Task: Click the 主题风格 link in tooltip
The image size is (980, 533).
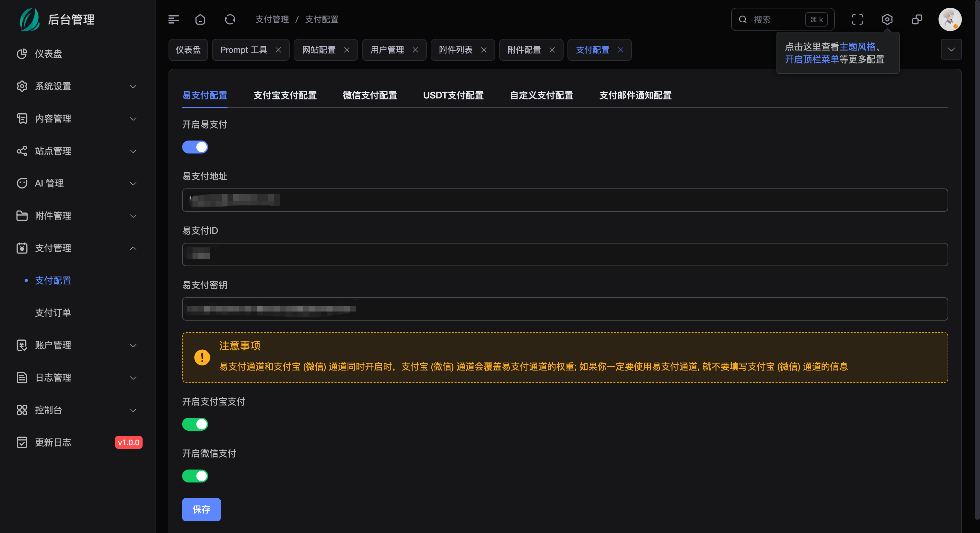Action: pos(857,47)
